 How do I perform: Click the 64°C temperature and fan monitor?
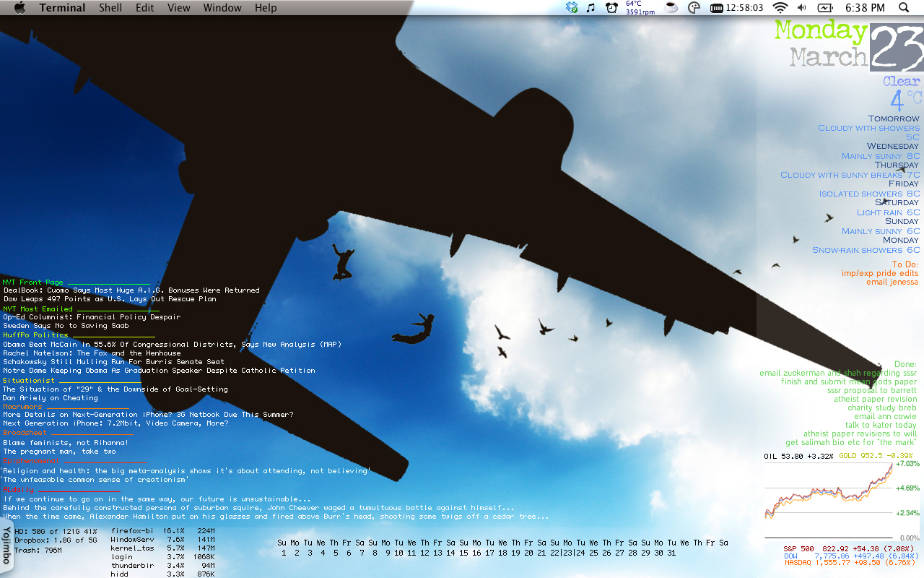(639, 8)
